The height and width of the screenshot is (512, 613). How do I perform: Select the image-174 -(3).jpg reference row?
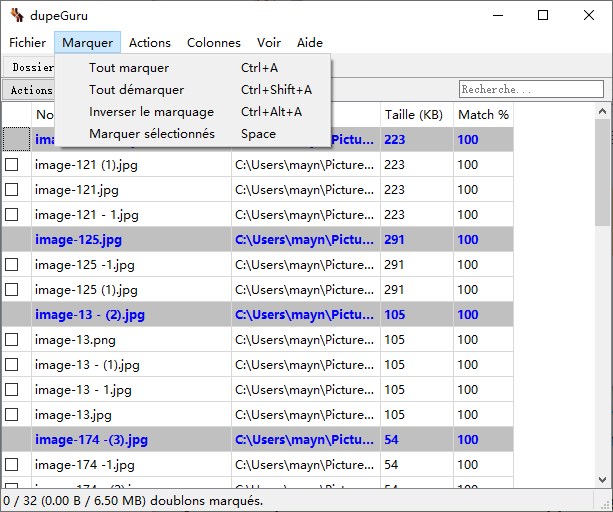[258, 440]
